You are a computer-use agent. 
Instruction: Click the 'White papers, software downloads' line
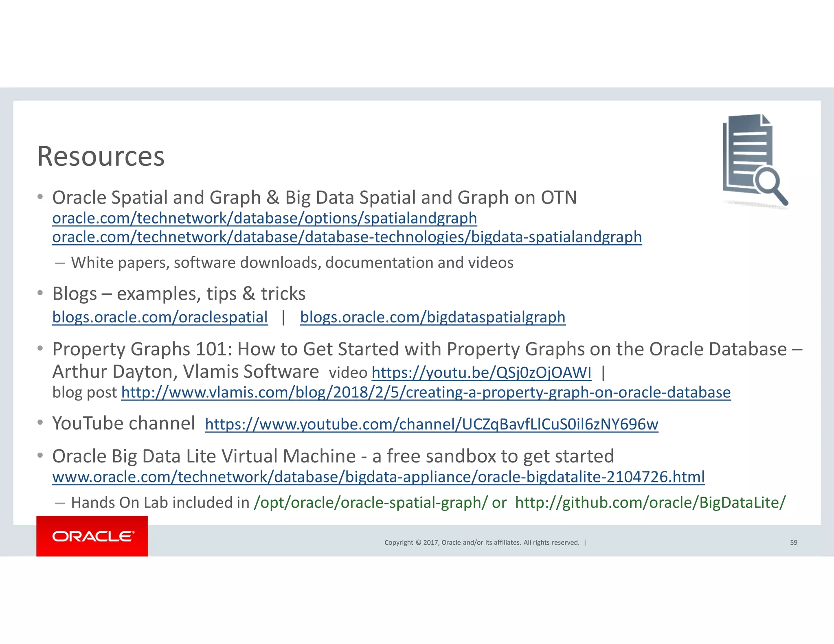pyautogui.click(x=292, y=263)
